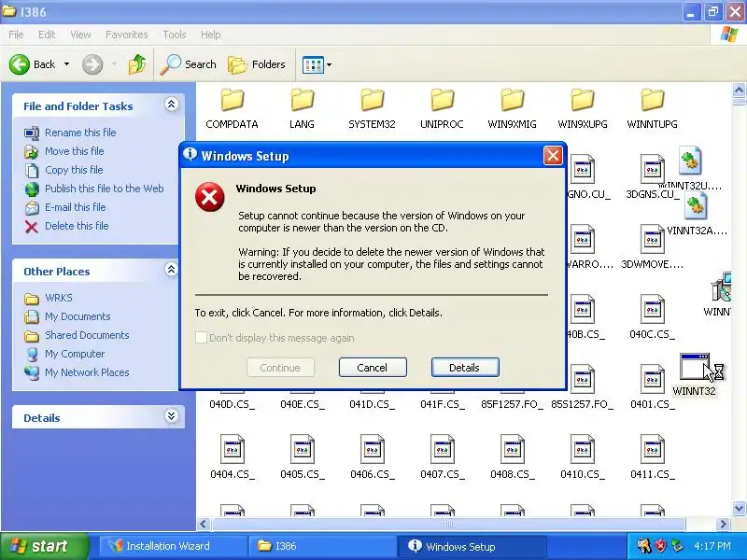
Task: Go up one folder level icon
Action: 137,64
